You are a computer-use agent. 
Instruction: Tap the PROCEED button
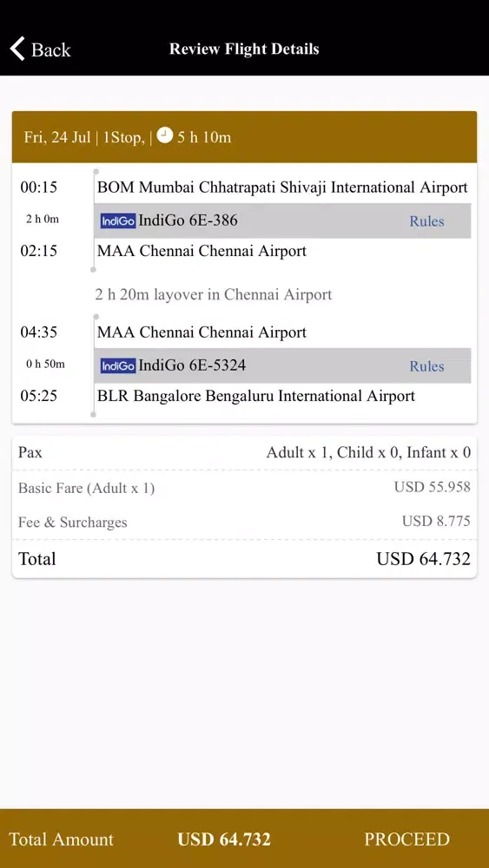[406, 838]
